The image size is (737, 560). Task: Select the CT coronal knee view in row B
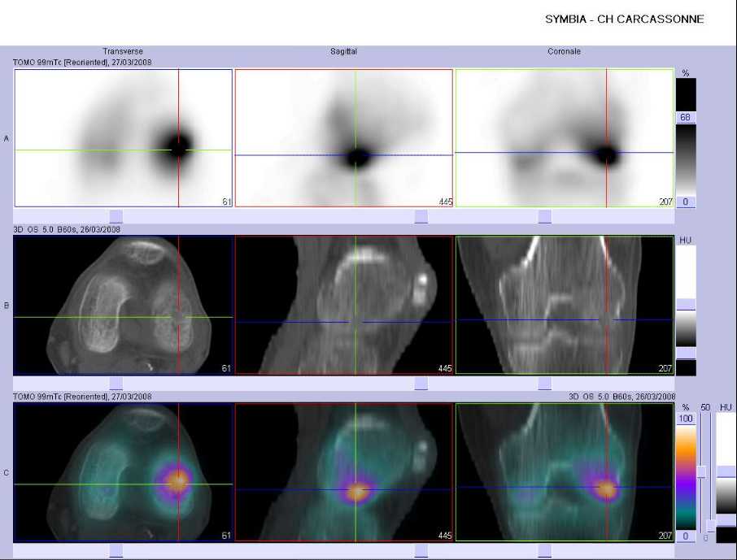point(565,306)
